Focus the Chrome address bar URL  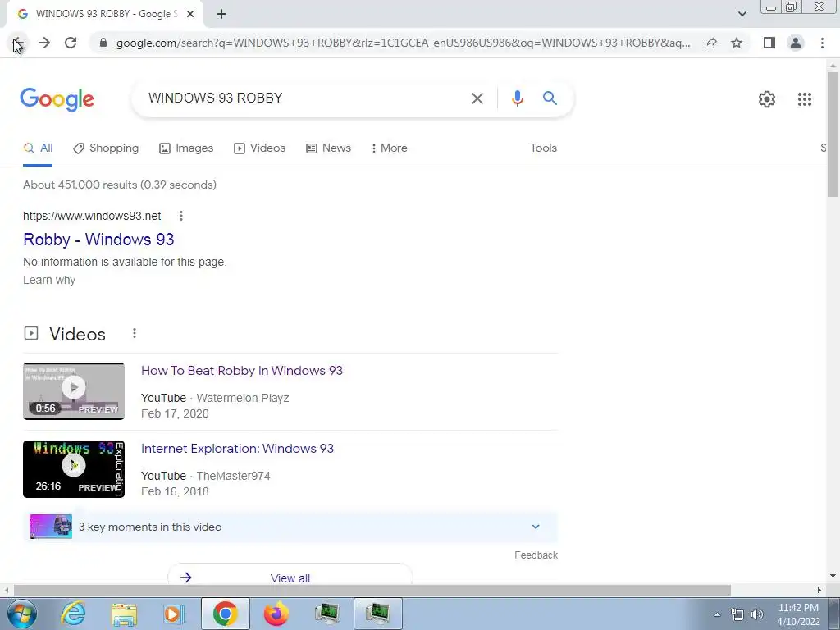(x=403, y=43)
